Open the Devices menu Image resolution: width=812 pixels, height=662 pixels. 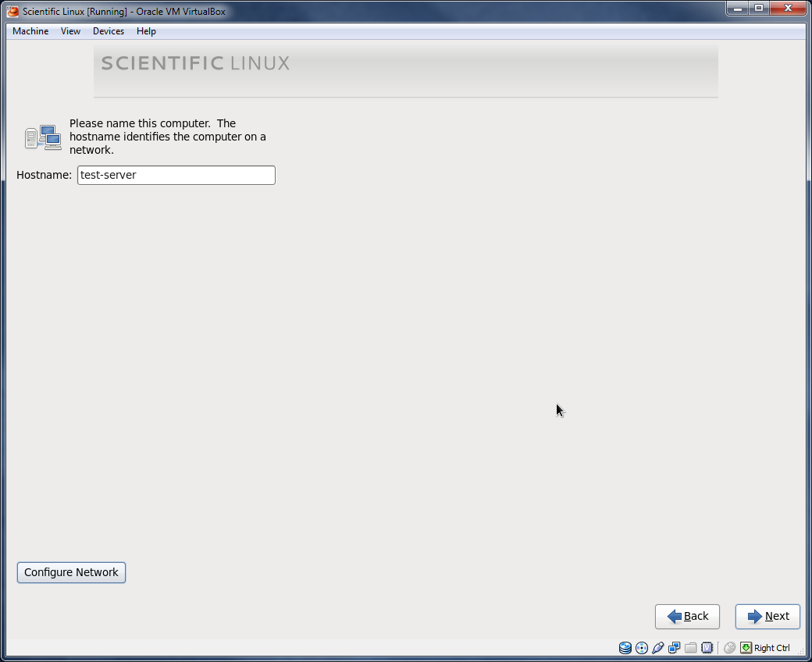coord(109,31)
